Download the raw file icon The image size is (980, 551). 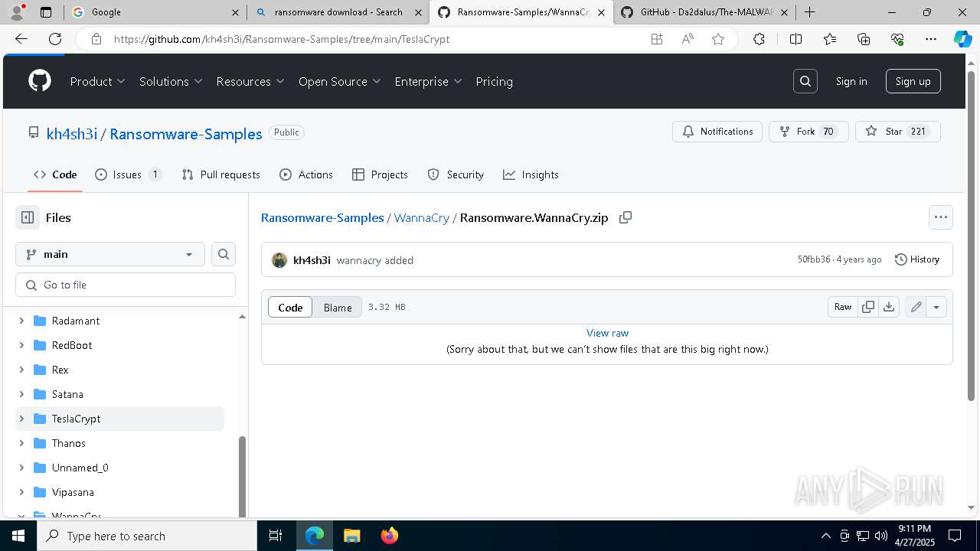pyautogui.click(x=888, y=307)
